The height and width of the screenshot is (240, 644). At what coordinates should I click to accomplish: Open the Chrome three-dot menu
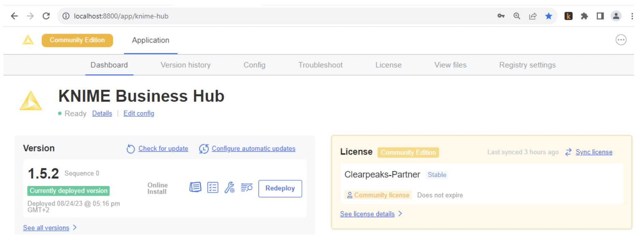click(x=632, y=16)
